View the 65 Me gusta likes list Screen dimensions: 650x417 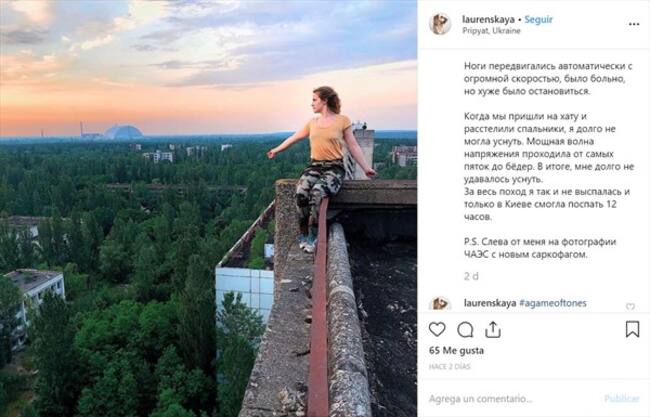click(455, 352)
